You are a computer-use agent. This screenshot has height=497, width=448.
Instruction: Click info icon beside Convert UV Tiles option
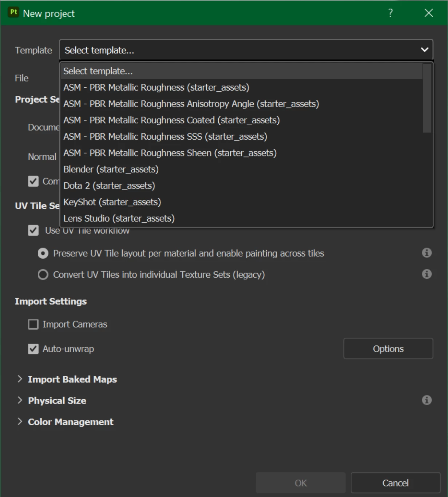(x=427, y=274)
